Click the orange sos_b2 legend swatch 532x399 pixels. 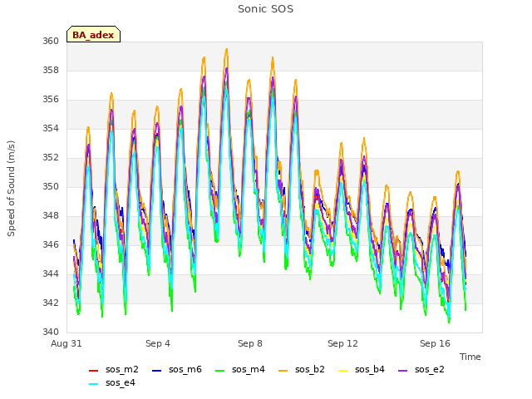coord(283,371)
